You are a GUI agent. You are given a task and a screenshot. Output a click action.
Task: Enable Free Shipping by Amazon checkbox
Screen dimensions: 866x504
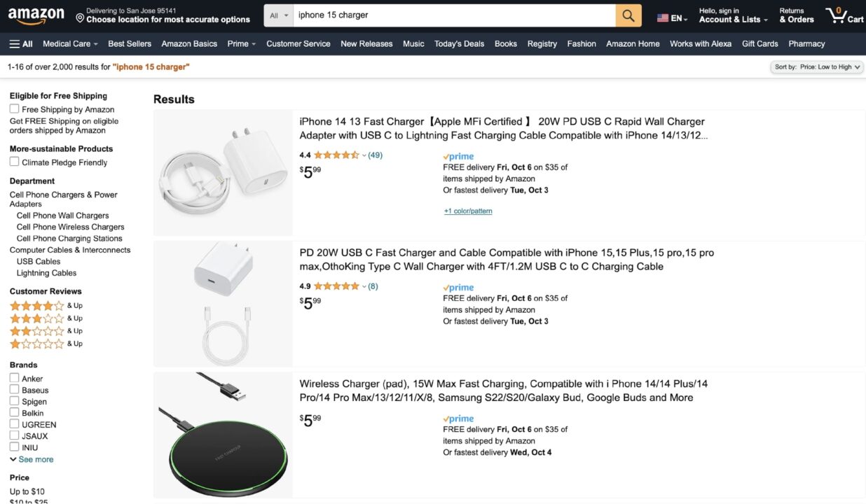pos(14,109)
